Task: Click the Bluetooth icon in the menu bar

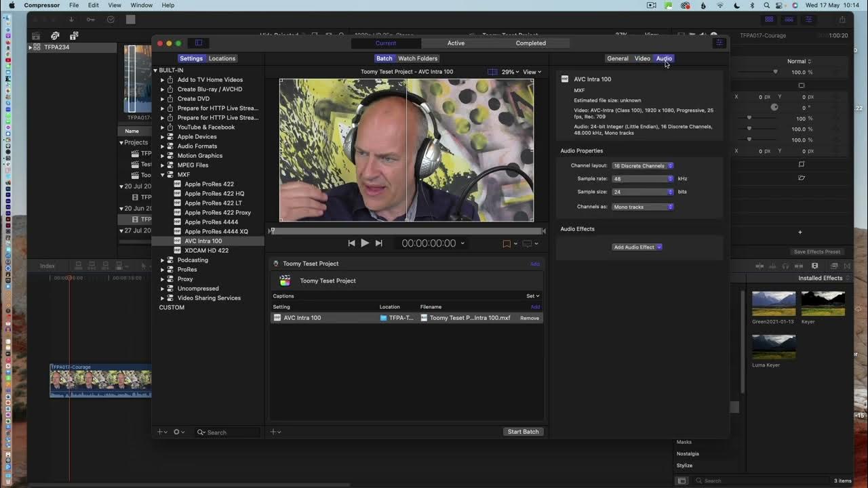Action: click(752, 5)
